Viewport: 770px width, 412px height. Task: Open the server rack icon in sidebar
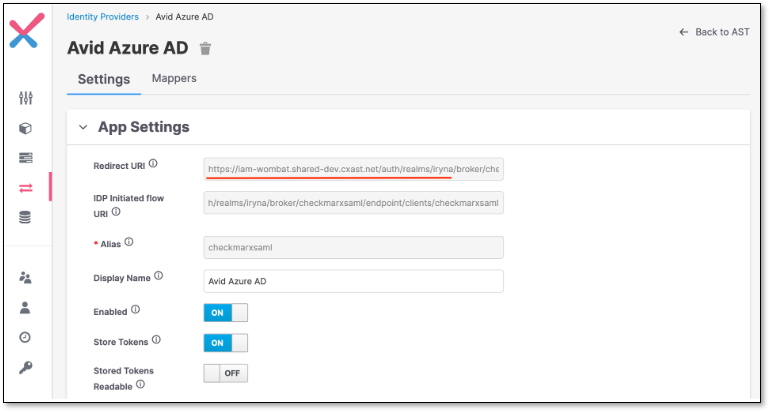(26, 157)
